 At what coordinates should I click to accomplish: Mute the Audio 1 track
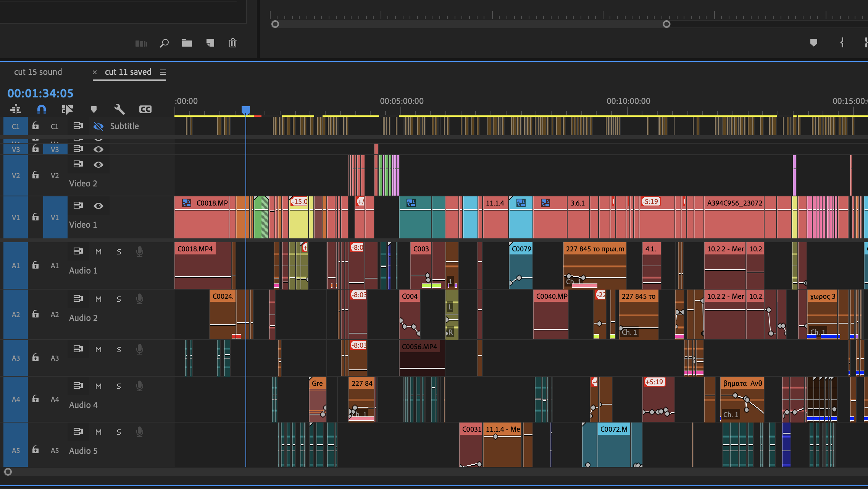coord(98,252)
